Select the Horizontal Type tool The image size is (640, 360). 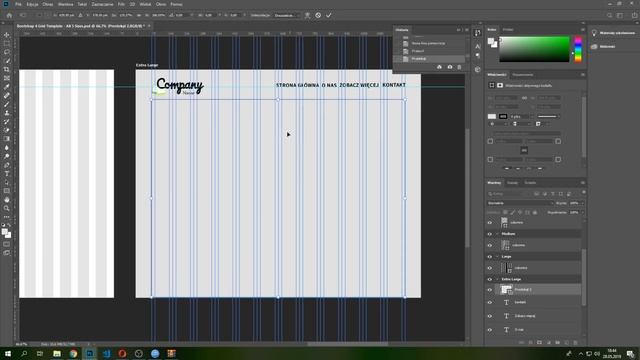7,174
